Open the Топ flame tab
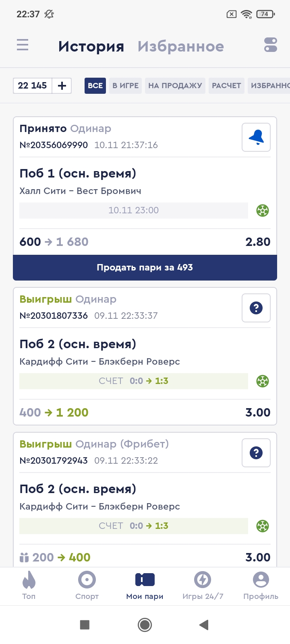 29,585
